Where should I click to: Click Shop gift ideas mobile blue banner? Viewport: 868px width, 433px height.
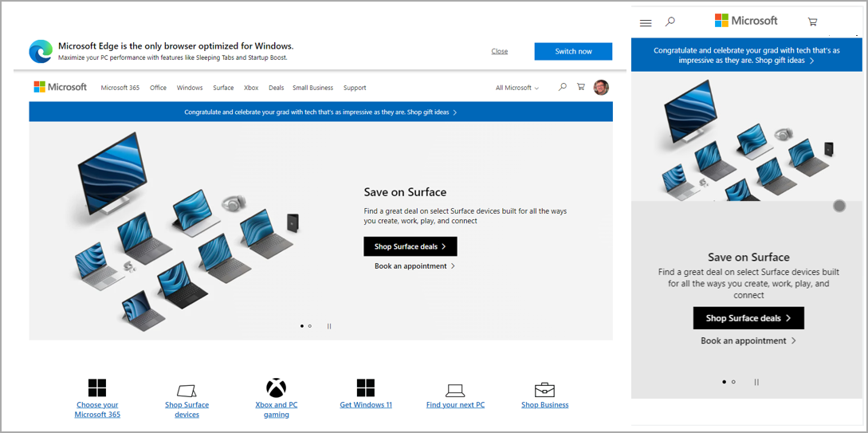785,61
